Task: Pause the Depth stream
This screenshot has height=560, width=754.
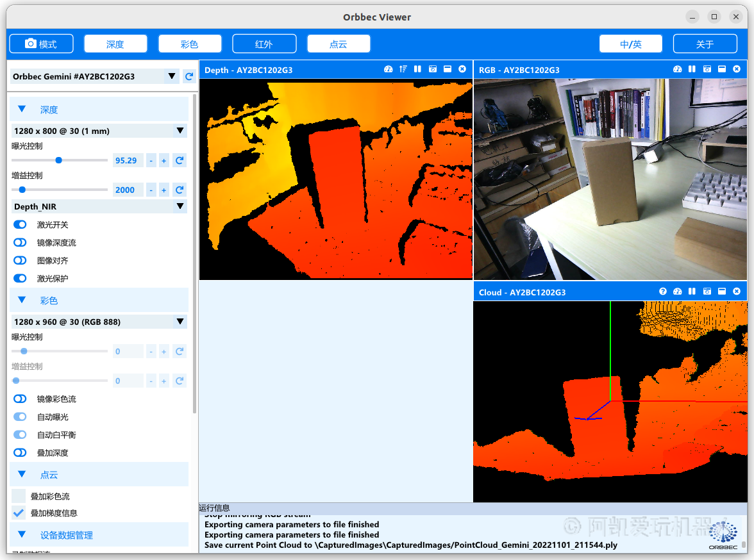Action: (417, 69)
